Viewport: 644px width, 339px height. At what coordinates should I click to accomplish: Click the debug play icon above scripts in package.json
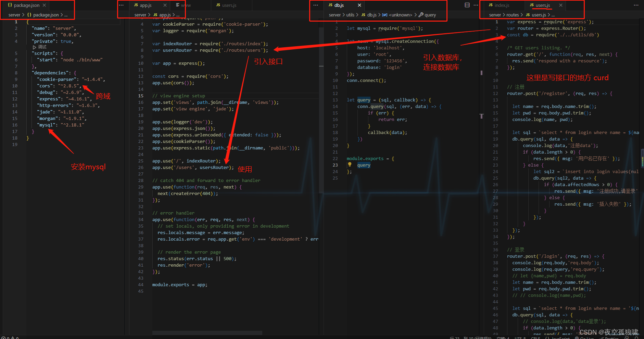click(34, 47)
